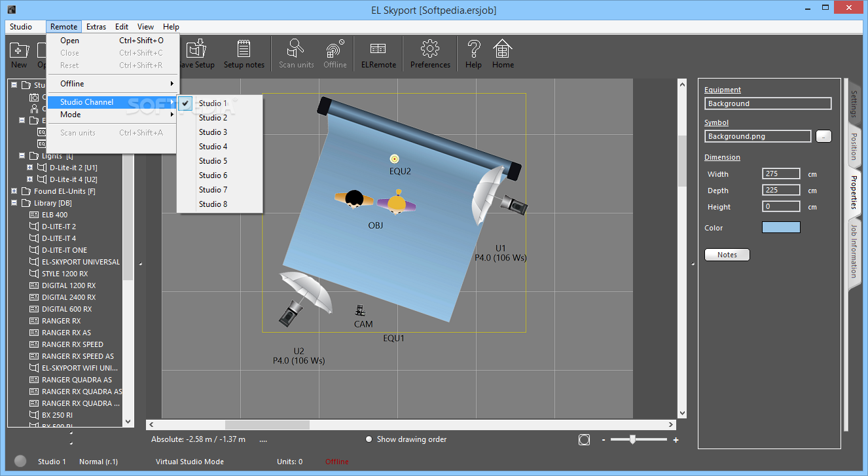Click the RANGER RX item icon

pyautogui.click(x=34, y=321)
